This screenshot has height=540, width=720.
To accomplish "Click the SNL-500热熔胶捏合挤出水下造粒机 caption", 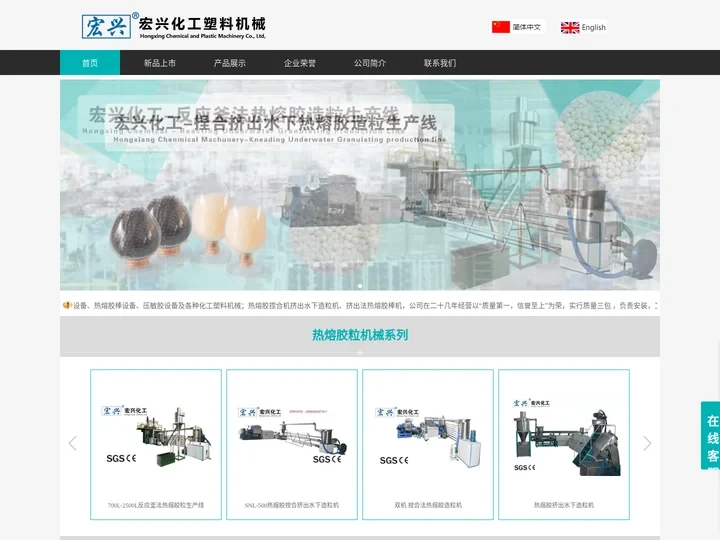I will tap(292, 505).
